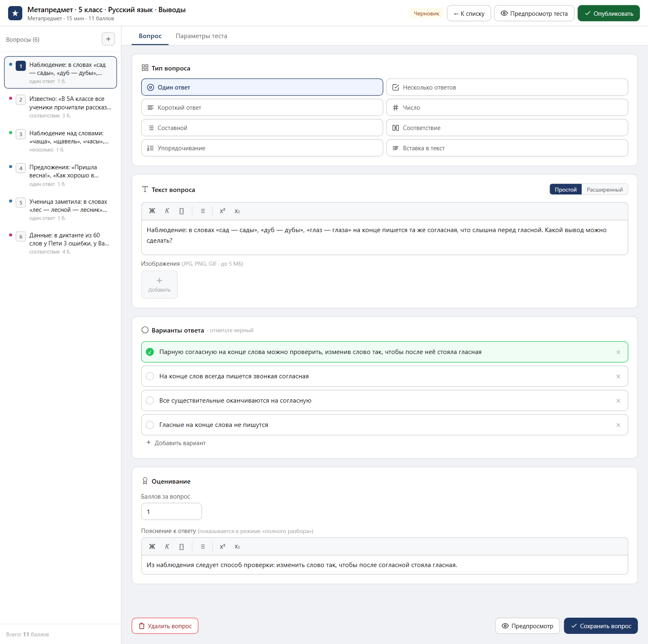Apply bold in question text toolbar
The height and width of the screenshot is (644, 648).
pos(152,211)
